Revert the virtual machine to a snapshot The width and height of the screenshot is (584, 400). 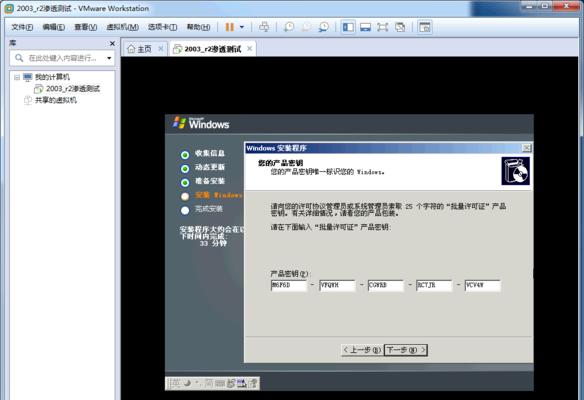[306, 27]
